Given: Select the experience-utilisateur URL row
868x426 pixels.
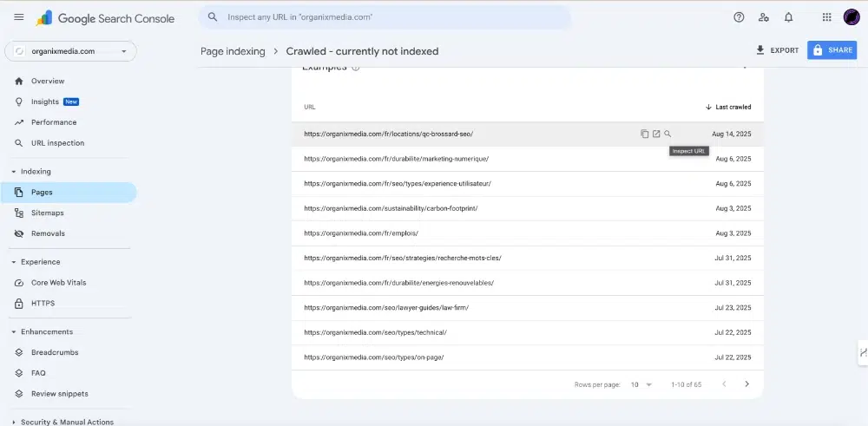Looking at the screenshot, I should click(528, 184).
